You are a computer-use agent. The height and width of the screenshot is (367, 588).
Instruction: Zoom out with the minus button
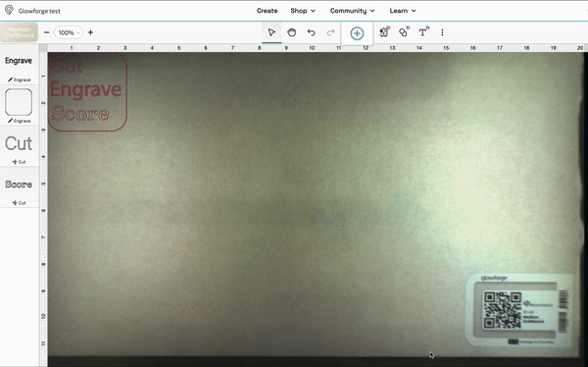[46, 32]
